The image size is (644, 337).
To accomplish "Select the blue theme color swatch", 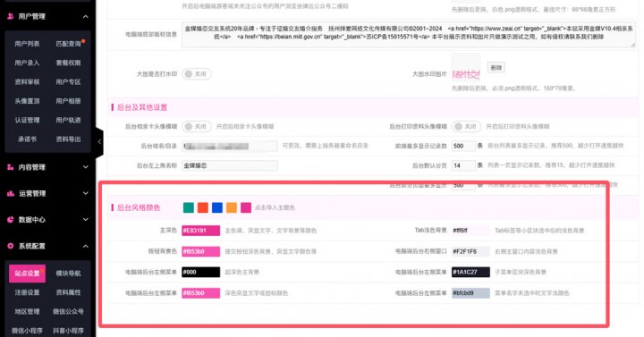I will (217, 207).
